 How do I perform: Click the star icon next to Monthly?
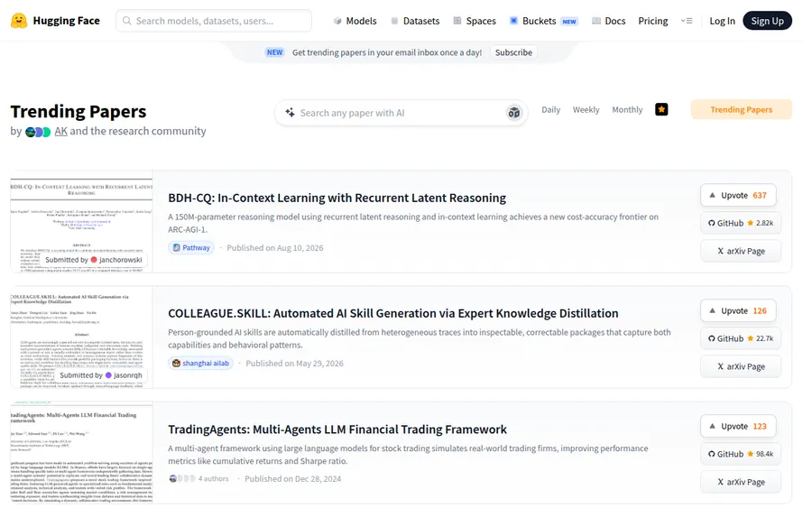[x=661, y=109]
